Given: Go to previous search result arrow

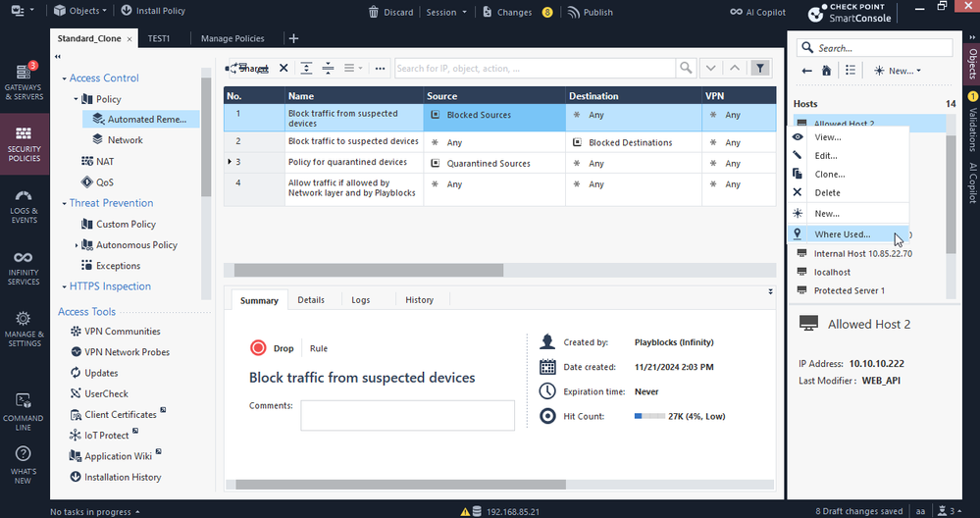Looking at the screenshot, I should [735, 68].
